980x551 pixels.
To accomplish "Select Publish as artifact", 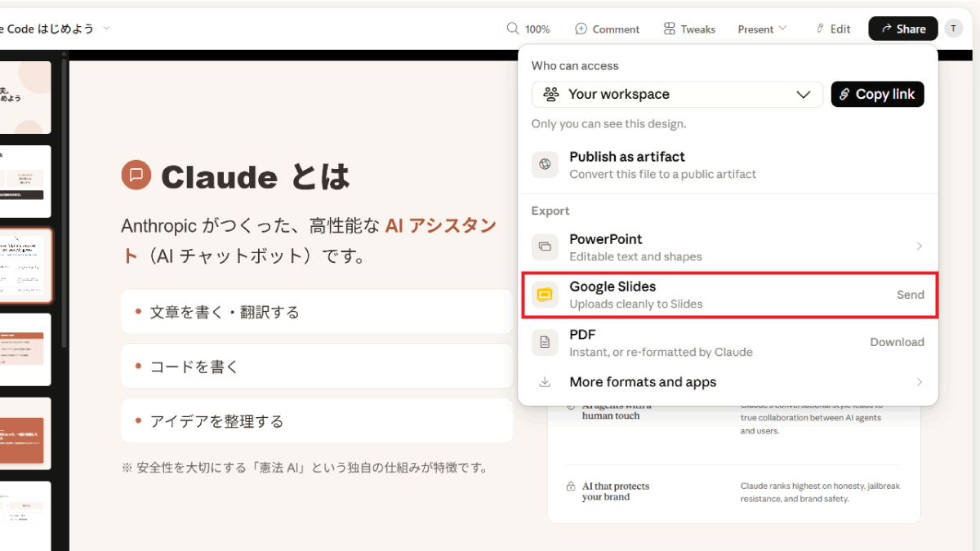I will point(728,164).
